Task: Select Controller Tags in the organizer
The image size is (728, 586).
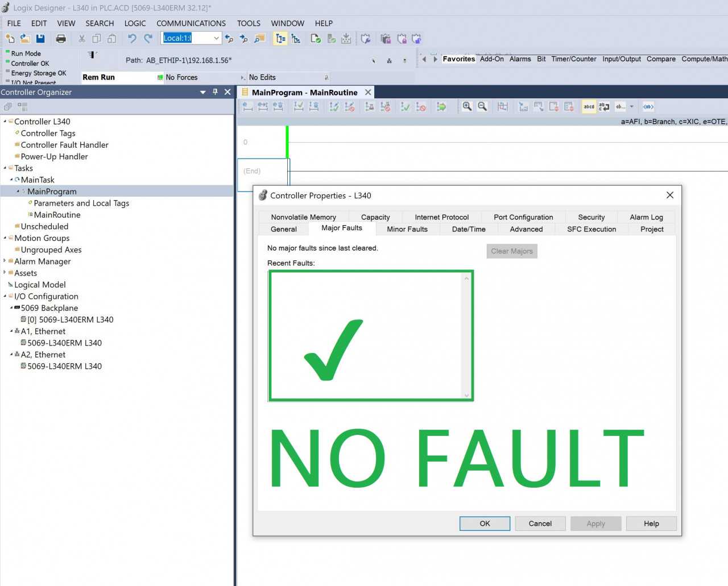Action: click(x=48, y=133)
